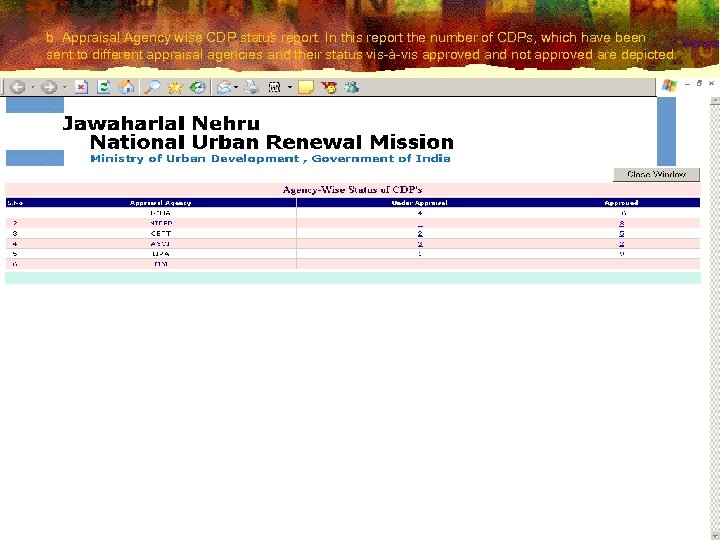Click the Appraisal Agency column header
This screenshot has height=540, width=720.
pyautogui.click(x=160, y=202)
